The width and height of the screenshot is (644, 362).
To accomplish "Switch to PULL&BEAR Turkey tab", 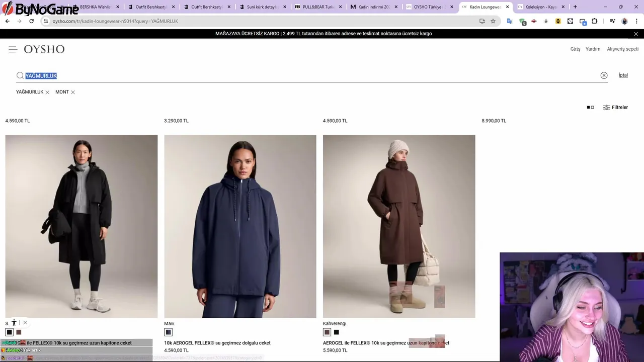I will tap(317, 7).
